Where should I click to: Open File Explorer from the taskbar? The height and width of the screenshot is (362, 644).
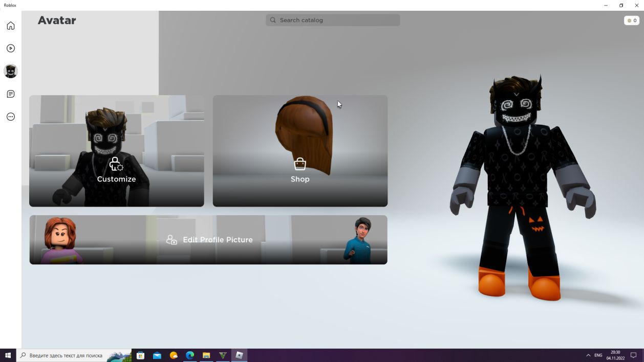(x=206, y=355)
